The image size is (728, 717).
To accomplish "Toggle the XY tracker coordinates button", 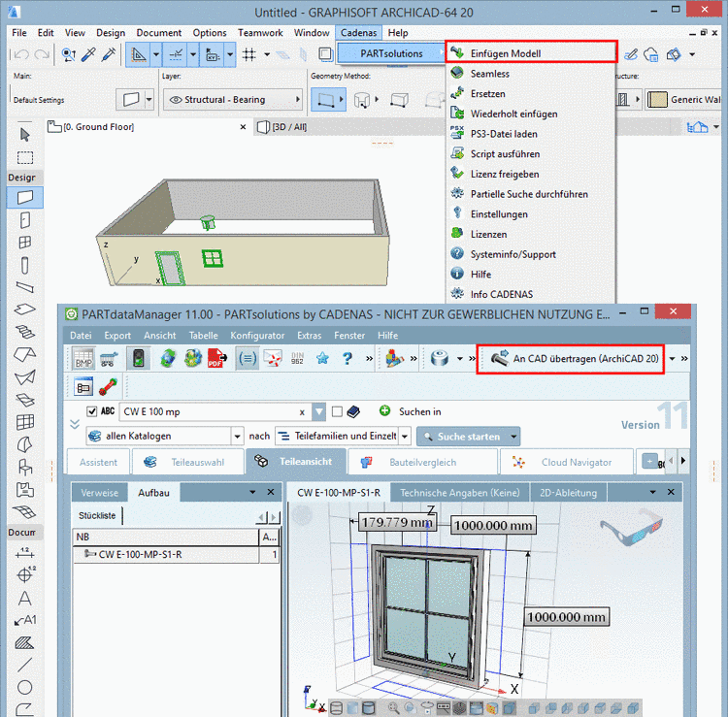I will click(x=213, y=54).
